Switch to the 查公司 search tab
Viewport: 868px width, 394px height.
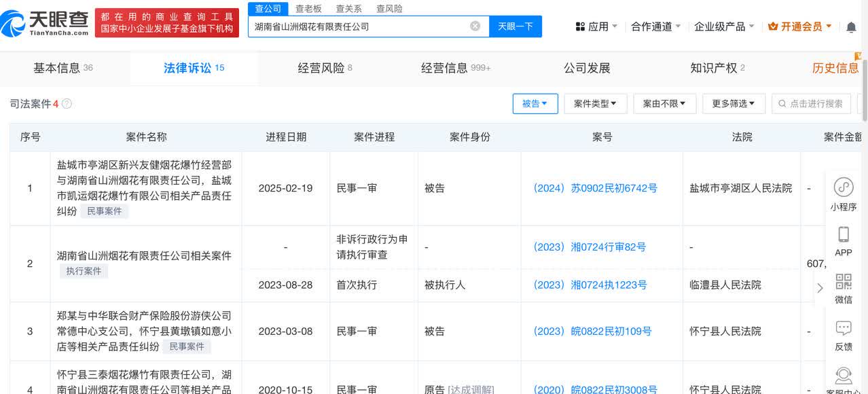click(x=268, y=8)
